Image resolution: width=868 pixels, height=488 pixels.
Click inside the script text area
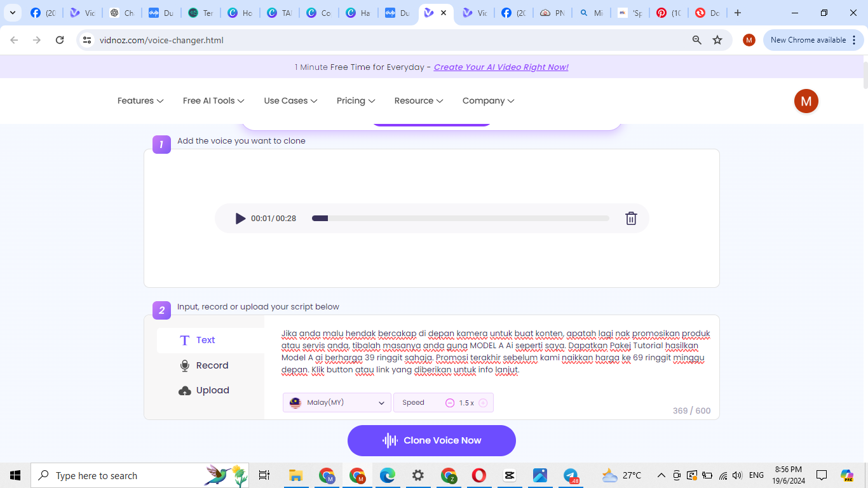tap(496, 351)
